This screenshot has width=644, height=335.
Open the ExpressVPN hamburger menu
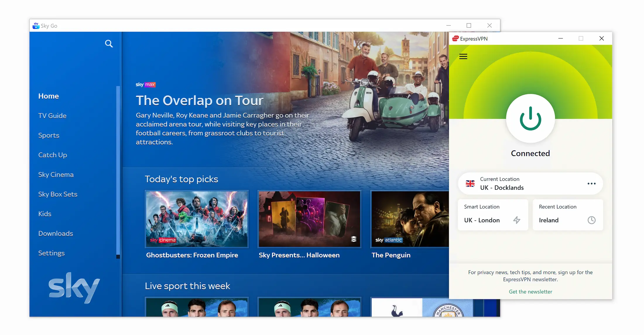click(463, 56)
